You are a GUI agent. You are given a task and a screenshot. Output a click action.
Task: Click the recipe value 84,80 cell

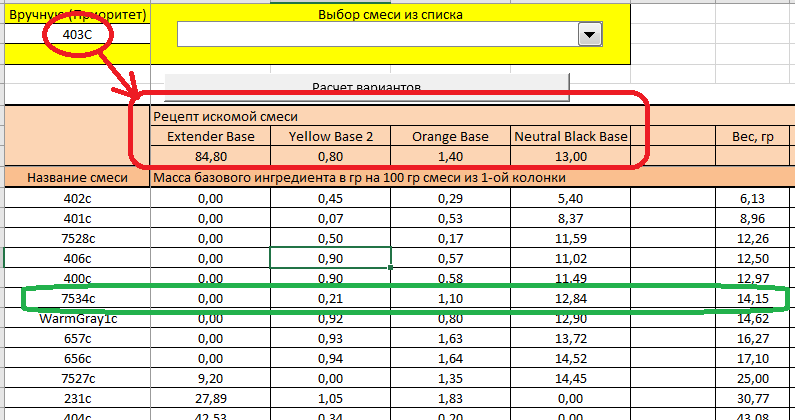pyautogui.click(x=210, y=157)
